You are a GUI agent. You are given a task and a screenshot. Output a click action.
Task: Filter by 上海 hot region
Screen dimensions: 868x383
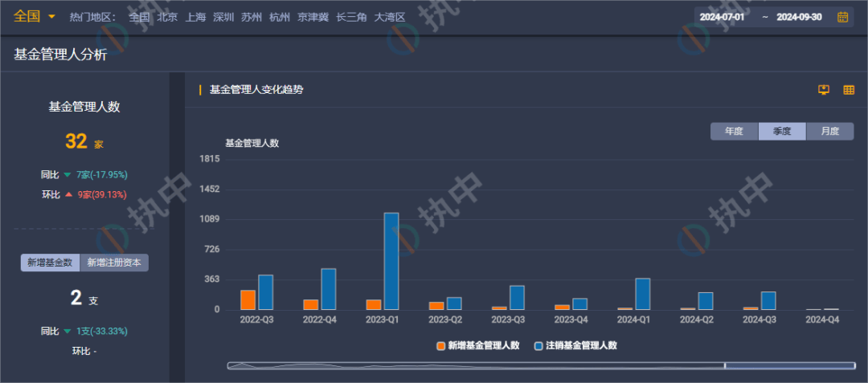[194, 17]
